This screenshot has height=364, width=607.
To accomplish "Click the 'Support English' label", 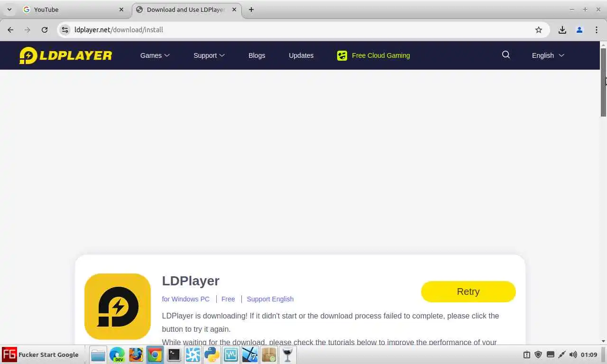I will [x=270, y=299].
